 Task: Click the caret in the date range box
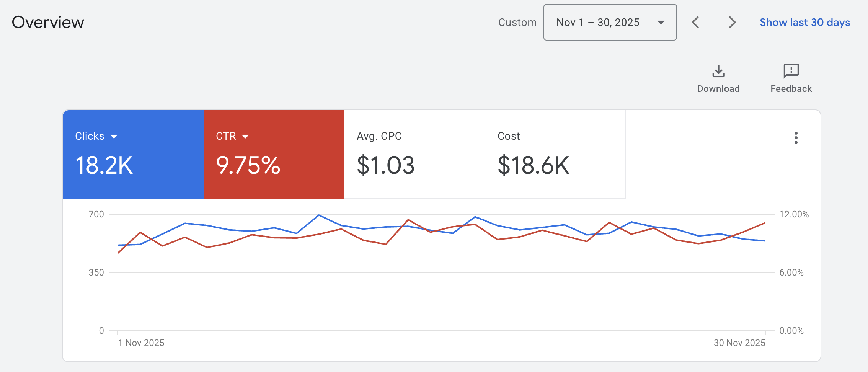[x=661, y=23]
